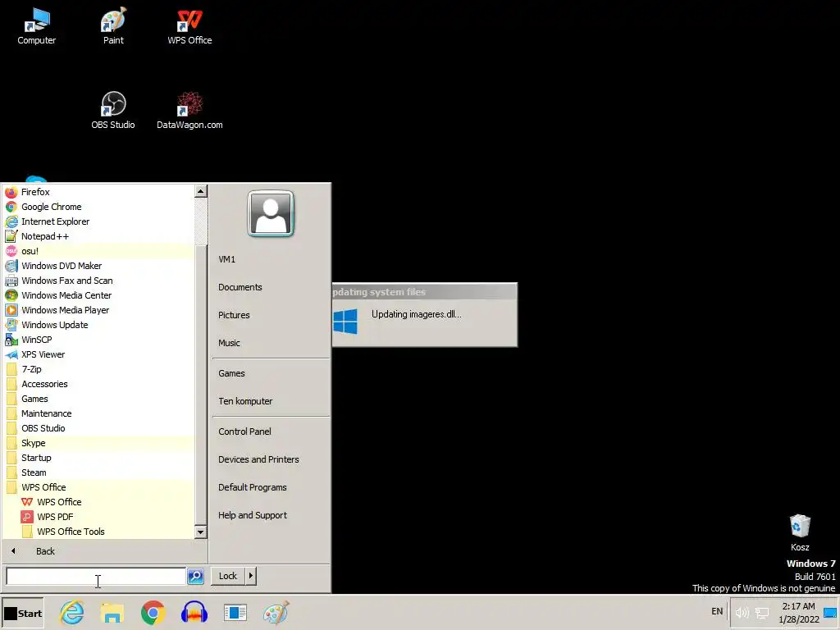Open Paint desktop shortcut
Image resolution: width=840 pixels, height=630 pixels.
[113, 27]
